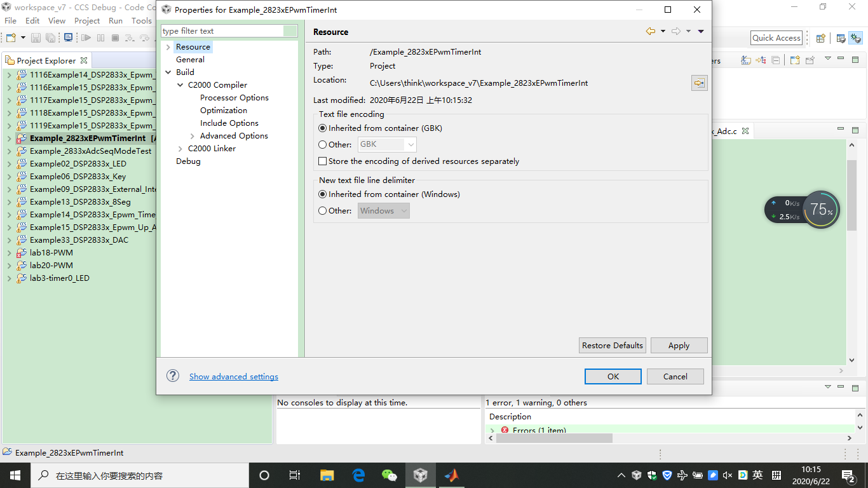Open the File menu in CCS

pyautogui.click(x=10, y=20)
